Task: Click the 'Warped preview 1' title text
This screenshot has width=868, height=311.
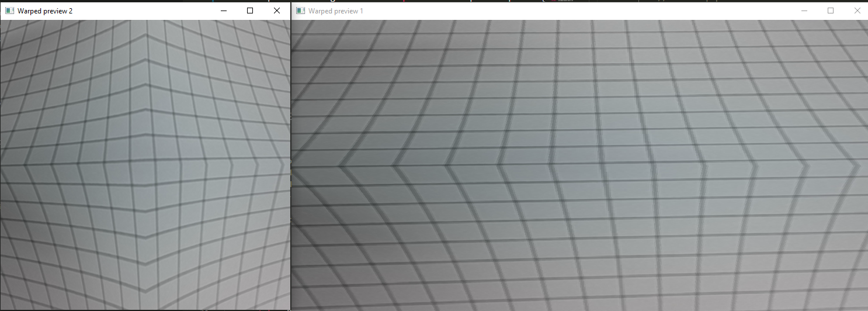Action: point(336,11)
